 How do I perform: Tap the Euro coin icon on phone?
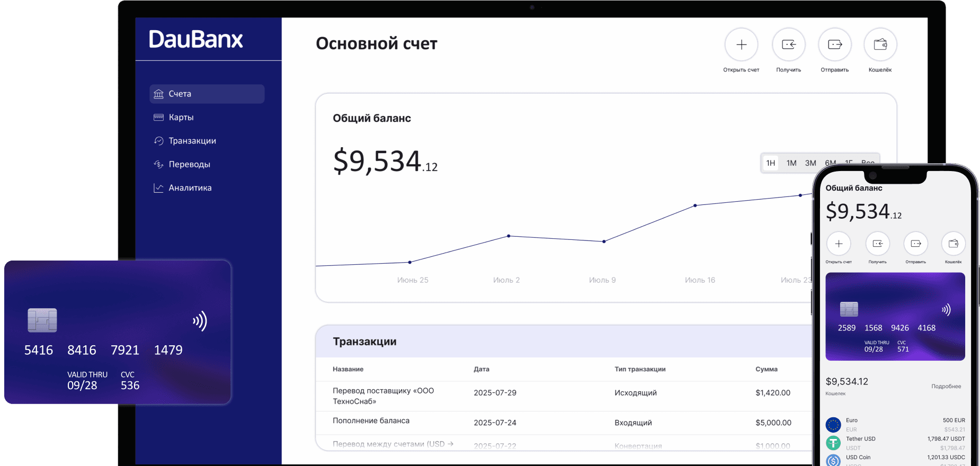pos(833,425)
